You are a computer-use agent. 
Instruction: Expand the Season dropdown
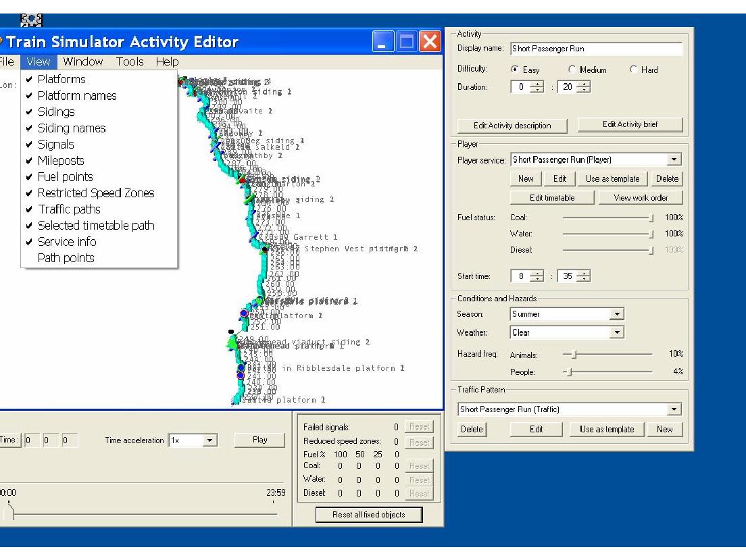616,314
